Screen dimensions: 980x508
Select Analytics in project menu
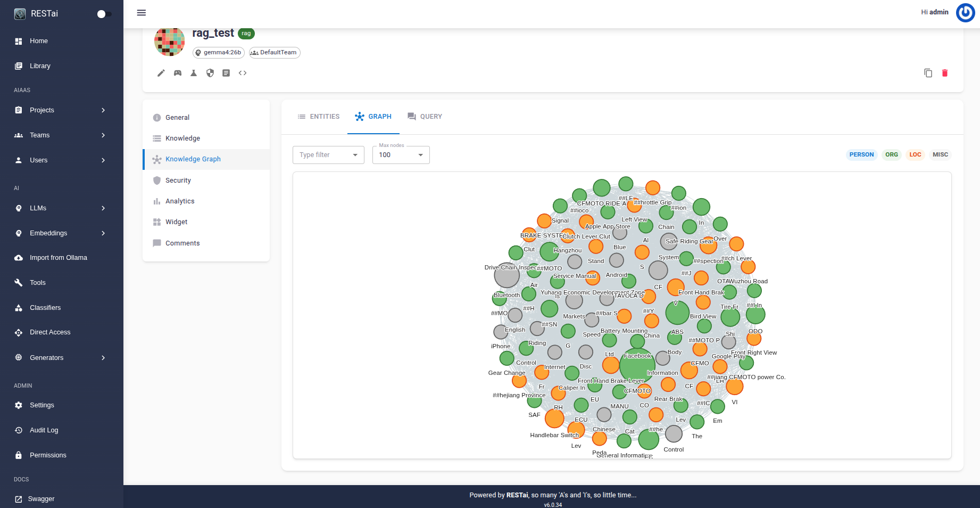pos(206,201)
